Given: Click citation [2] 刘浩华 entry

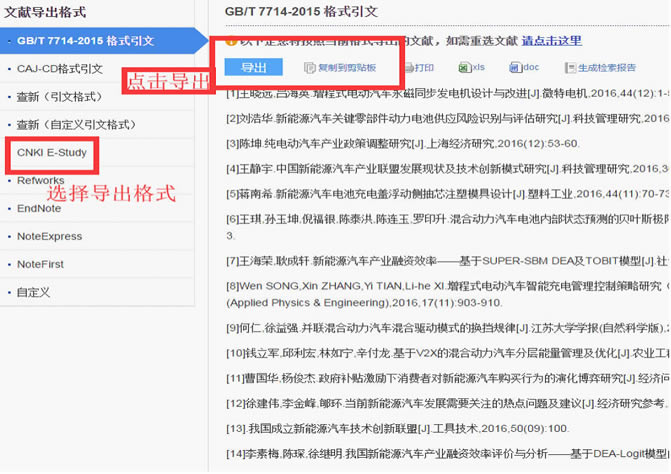Looking at the screenshot, I should (x=448, y=118).
